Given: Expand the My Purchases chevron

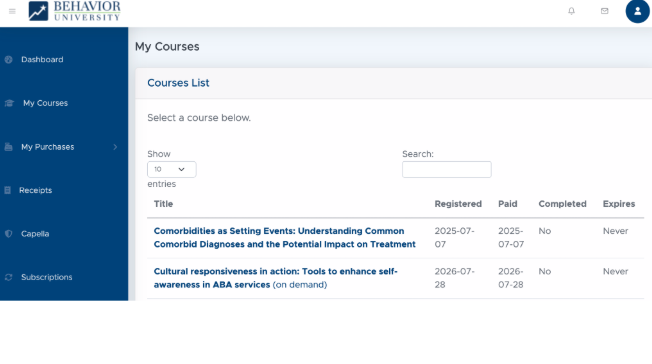Looking at the screenshot, I should click(x=115, y=147).
